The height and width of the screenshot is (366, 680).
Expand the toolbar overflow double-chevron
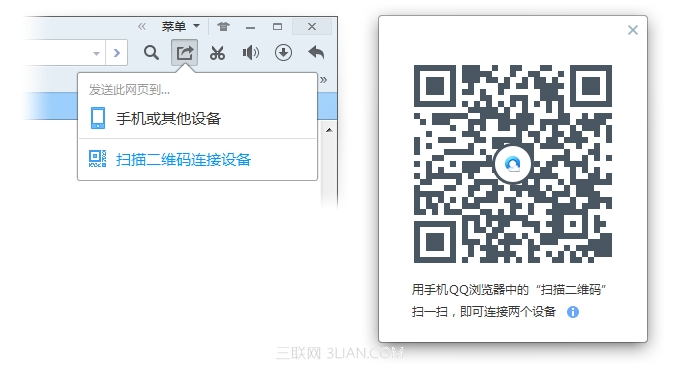coord(324,80)
